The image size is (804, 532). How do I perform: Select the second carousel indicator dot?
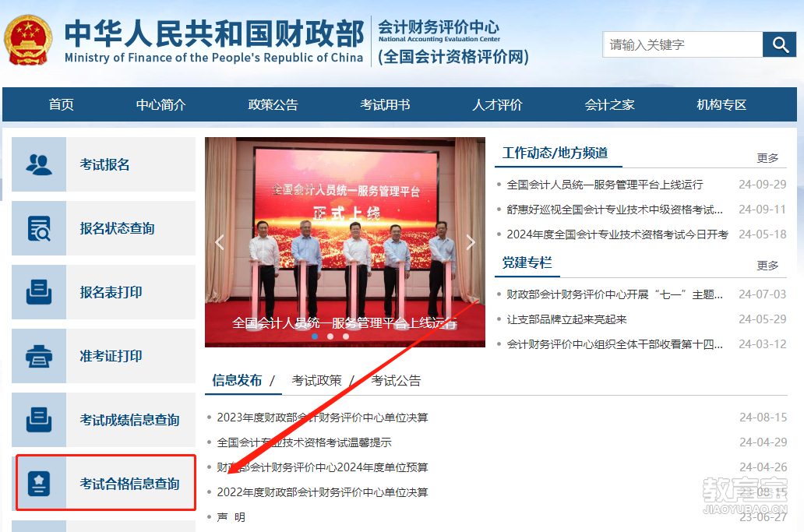point(330,336)
